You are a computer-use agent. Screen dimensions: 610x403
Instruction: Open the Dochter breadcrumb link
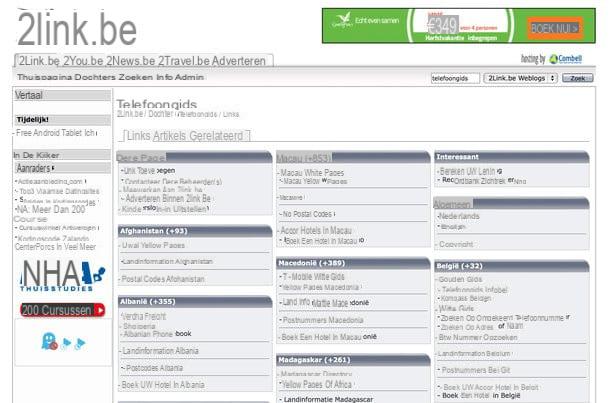[160, 114]
